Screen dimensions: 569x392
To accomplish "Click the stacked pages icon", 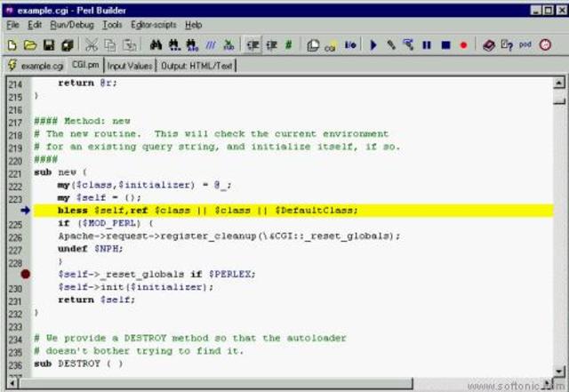I will click(x=313, y=45).
